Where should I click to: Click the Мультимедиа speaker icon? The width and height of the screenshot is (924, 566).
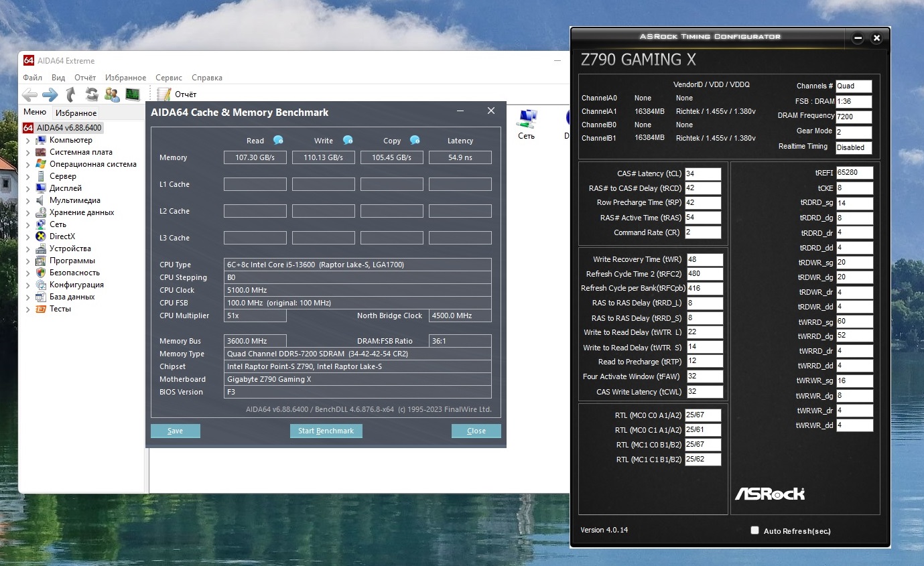[40, 200]
